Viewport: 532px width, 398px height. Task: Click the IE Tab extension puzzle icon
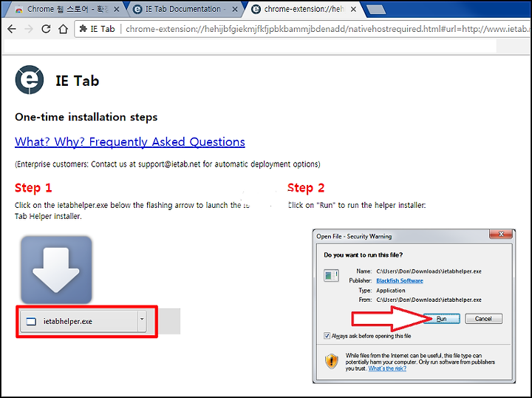(x=83, y=29)
